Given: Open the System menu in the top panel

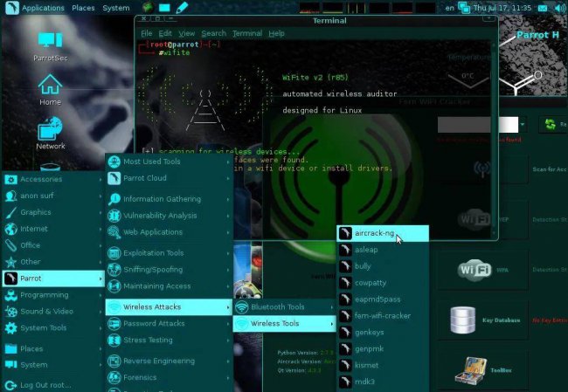Looking at the screenshot, I should (x=116, y=8).
